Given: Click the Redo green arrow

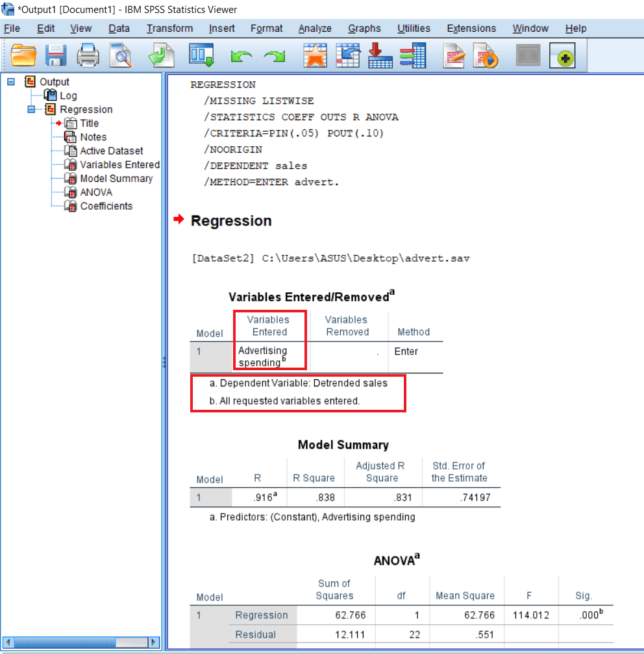Looking at the screenshot, I should tap(275, 56).
